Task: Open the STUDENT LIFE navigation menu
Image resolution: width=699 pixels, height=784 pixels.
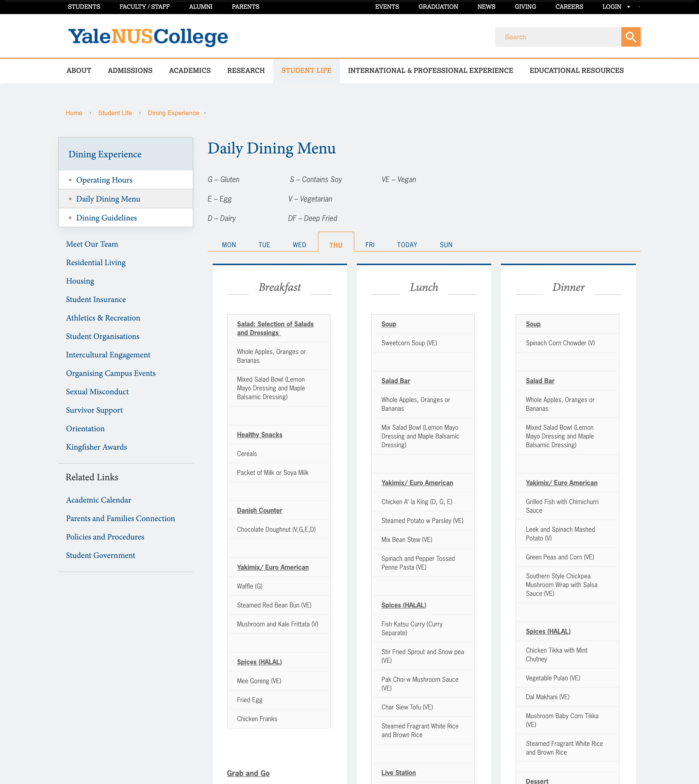Action: 306,71
